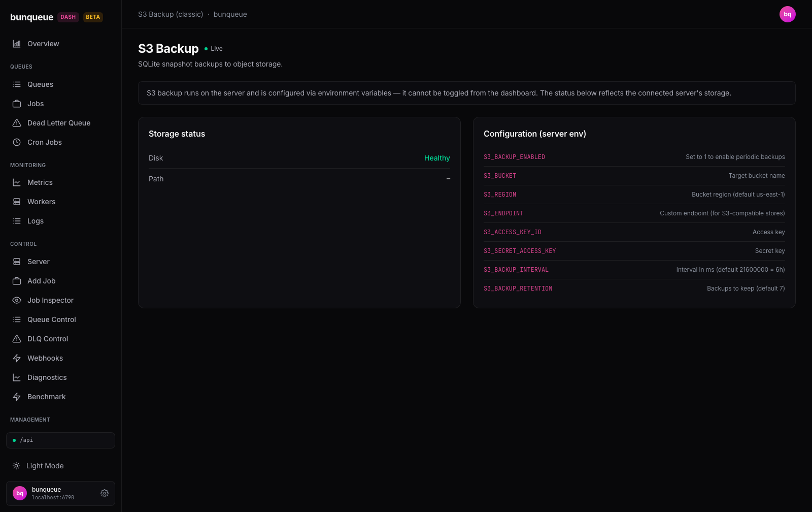Click S3_ENDPOINT variable name
Screen dimensions: 812x512
(503, 213)
